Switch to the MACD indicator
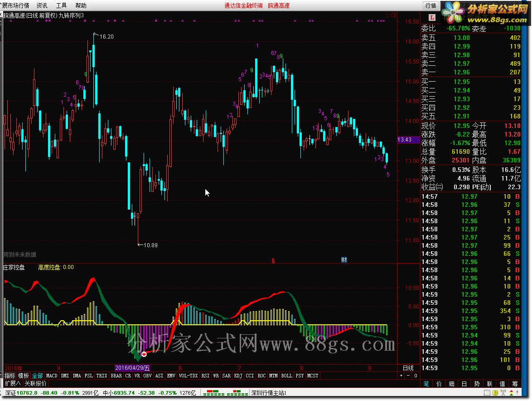This screenshot has height=401, width=532. [x=52, y=376]
